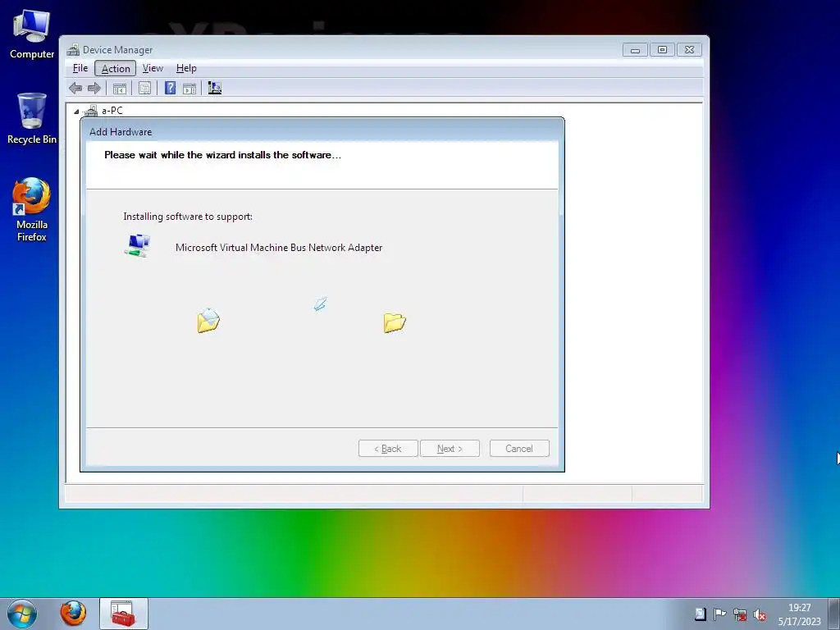Open the File menu in Device Manager
Screen dimensions: 840x630
click(x=80, y=68)
